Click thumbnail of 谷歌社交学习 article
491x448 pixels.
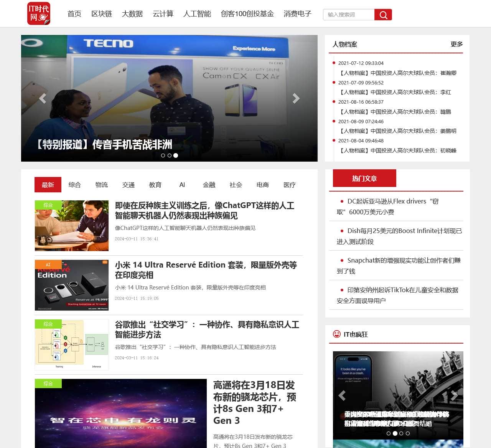[x=72, y=345]
